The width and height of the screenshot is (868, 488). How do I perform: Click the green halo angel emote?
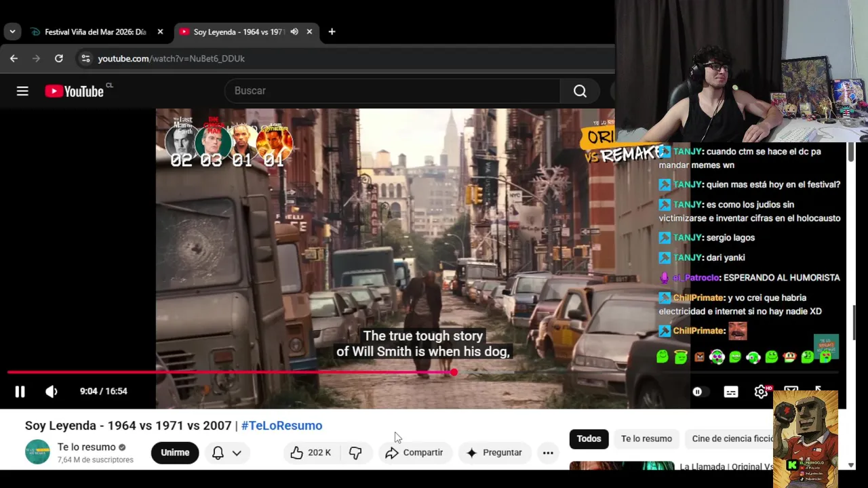(681, 357)
